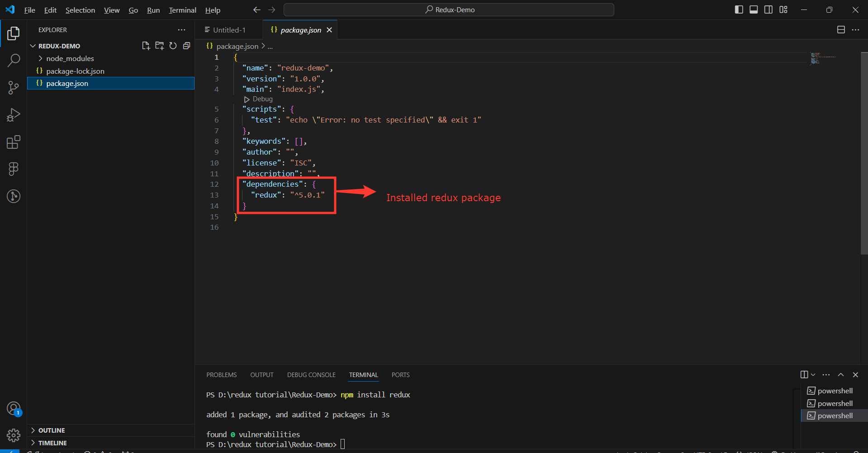
Task: Create a new file in REDUX-DEMO
Action: click(x=146, y=46)
